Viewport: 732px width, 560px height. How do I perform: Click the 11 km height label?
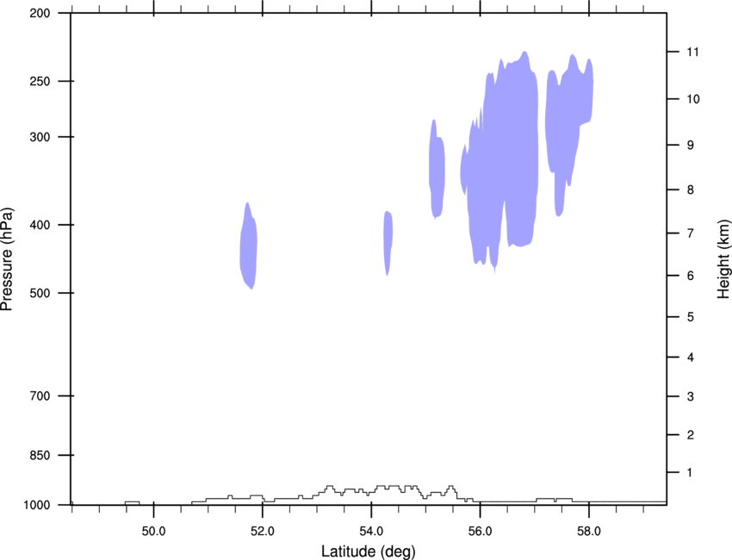tap(692, 52)
